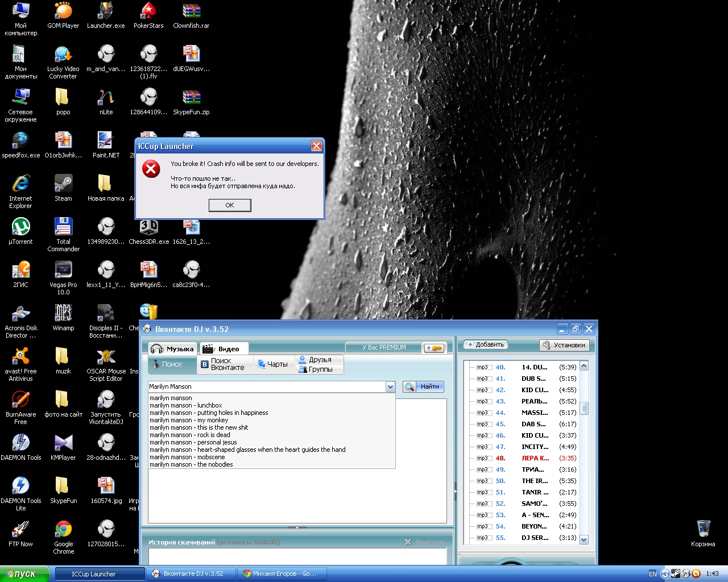Select the Vegas Pro 10.0 icon
The width and height of the screenshot is (728, 582).
63,278
